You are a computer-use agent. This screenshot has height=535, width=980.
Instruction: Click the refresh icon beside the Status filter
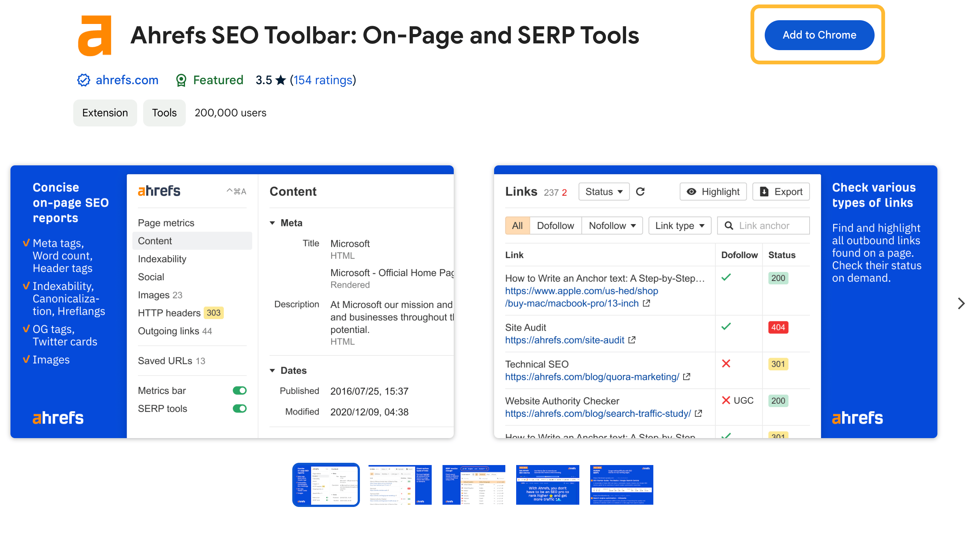641,192
